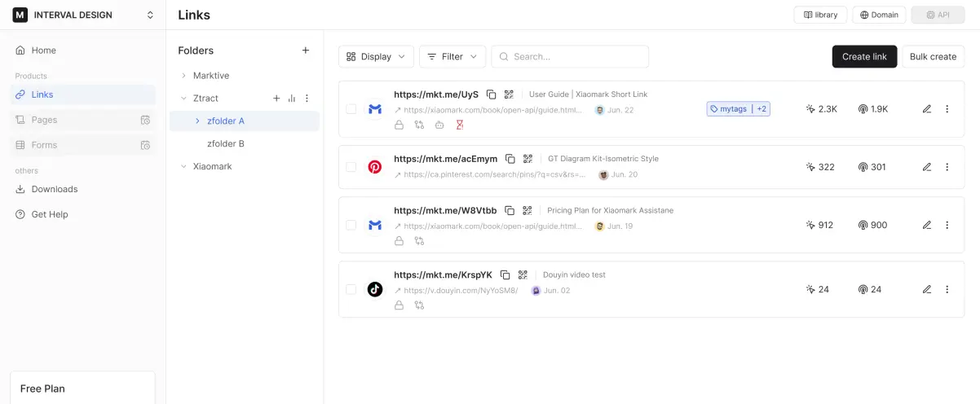Click the robot icon under mkt.me/UyS

tap(439, 125)
